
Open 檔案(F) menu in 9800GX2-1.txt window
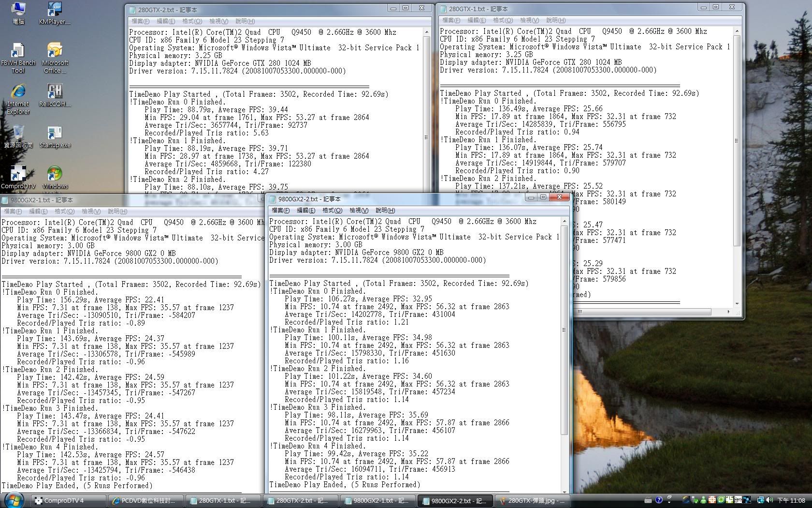coord(13,211)
